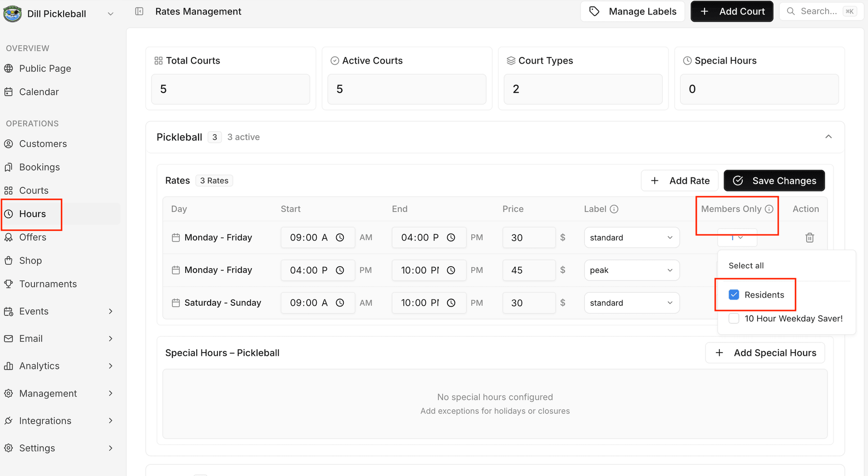Click the Add Court button
Screen dimensions: 868x476
[732, 11]
